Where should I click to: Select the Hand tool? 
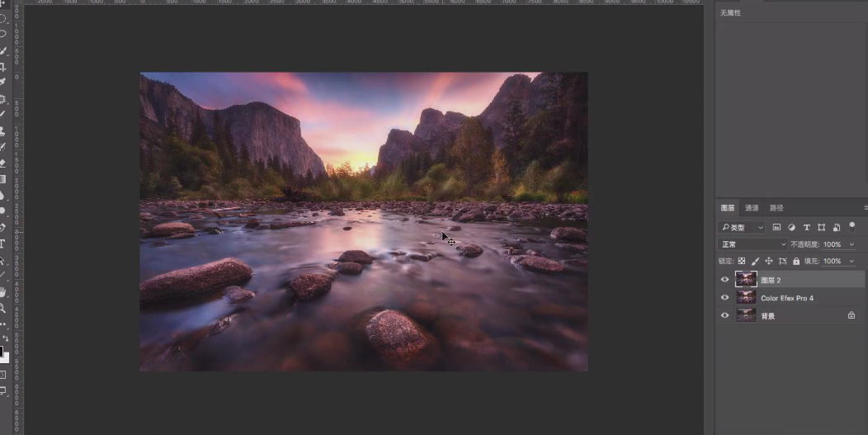pos(3,291)
